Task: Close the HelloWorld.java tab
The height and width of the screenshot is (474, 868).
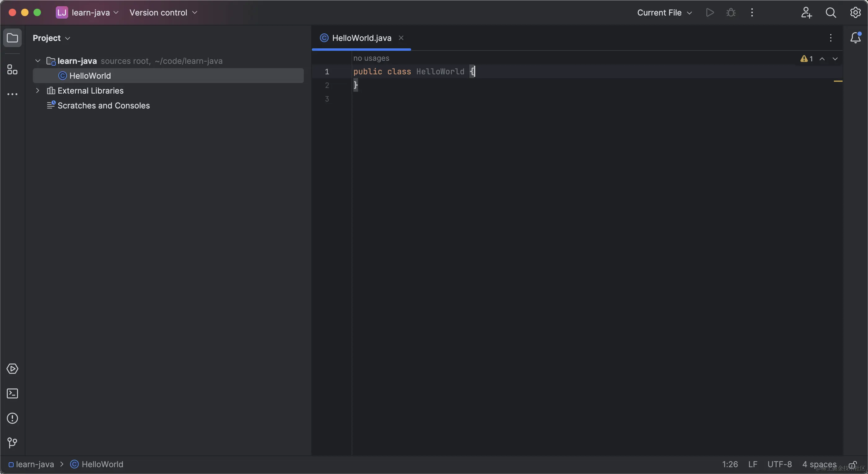Action: coord(401,38)
